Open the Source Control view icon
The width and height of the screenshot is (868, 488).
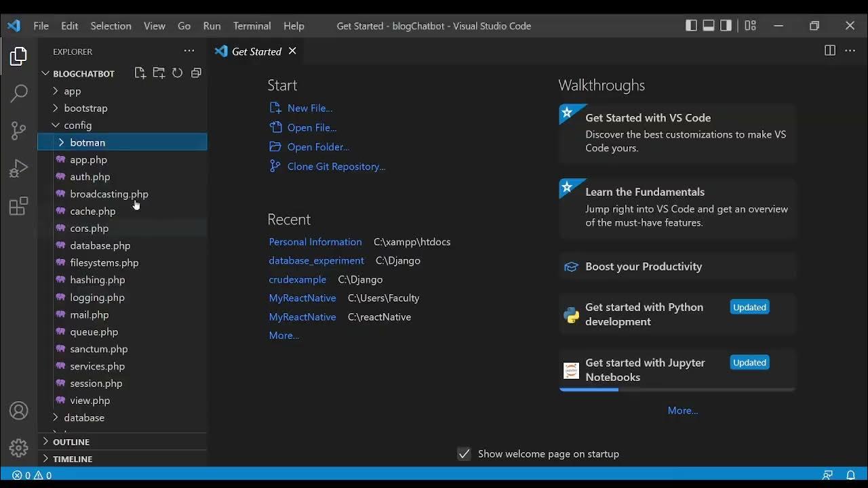point(18,131)
